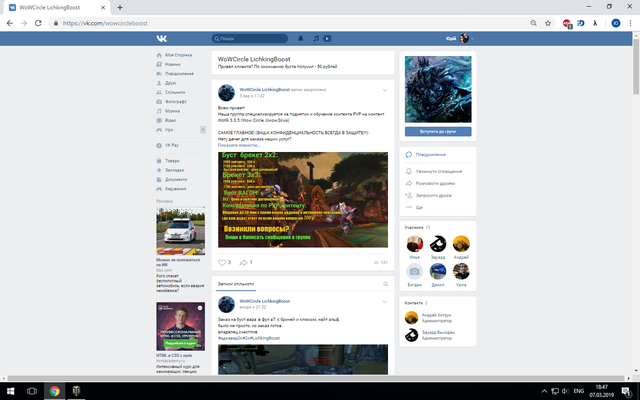
Task: Click browser back arrow
Action: click(x=10, y=23)
